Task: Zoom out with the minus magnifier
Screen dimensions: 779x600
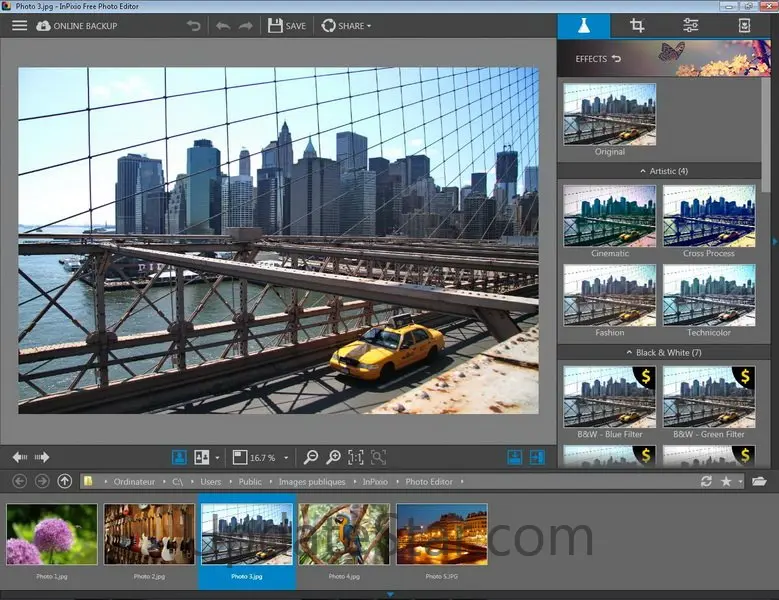Action: (x=311, y=457)
